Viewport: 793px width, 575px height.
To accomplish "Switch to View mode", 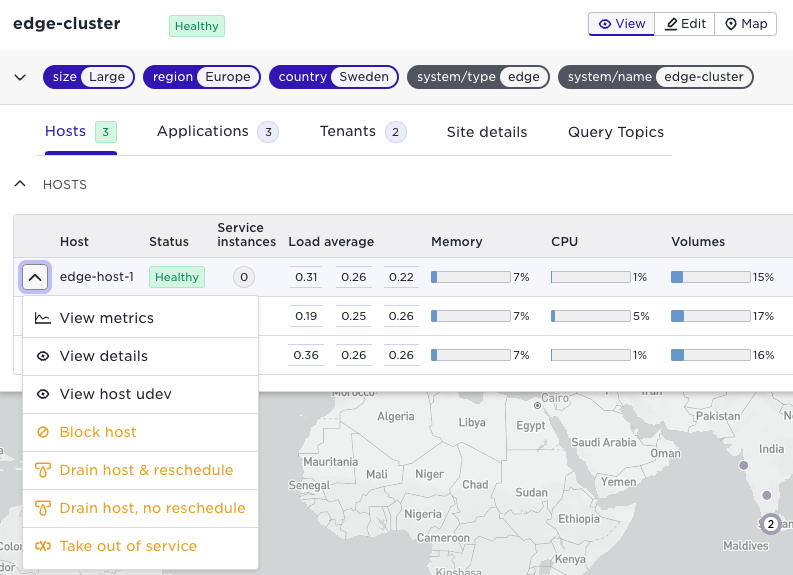I will 621,24.
